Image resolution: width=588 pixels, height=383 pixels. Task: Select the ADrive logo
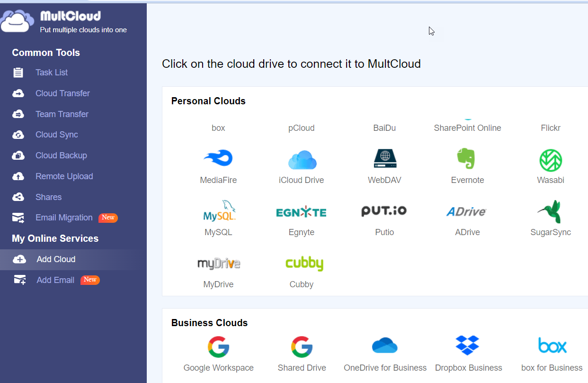(x=467, y=211)
